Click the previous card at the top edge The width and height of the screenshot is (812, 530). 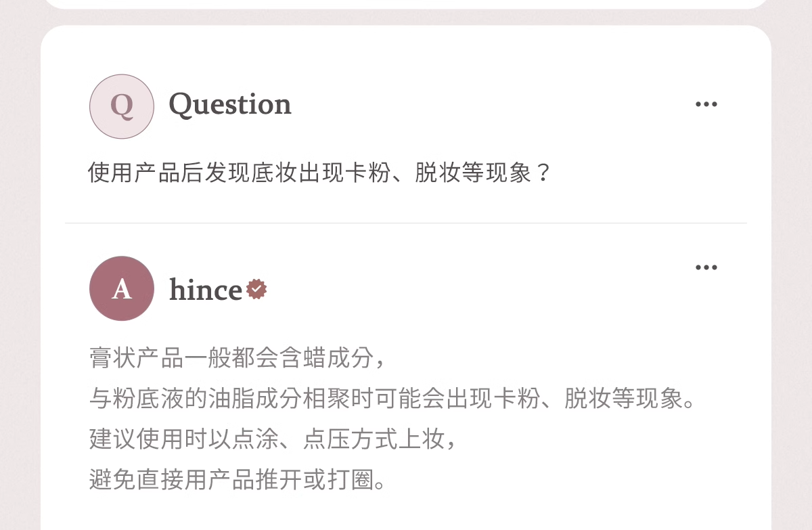pos(406,4)
